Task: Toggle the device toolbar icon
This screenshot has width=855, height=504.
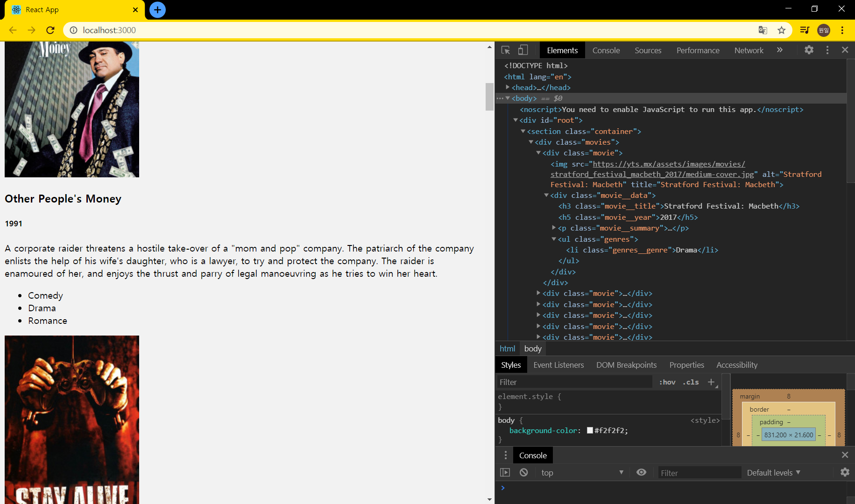Action: click(x=523, y=50)
